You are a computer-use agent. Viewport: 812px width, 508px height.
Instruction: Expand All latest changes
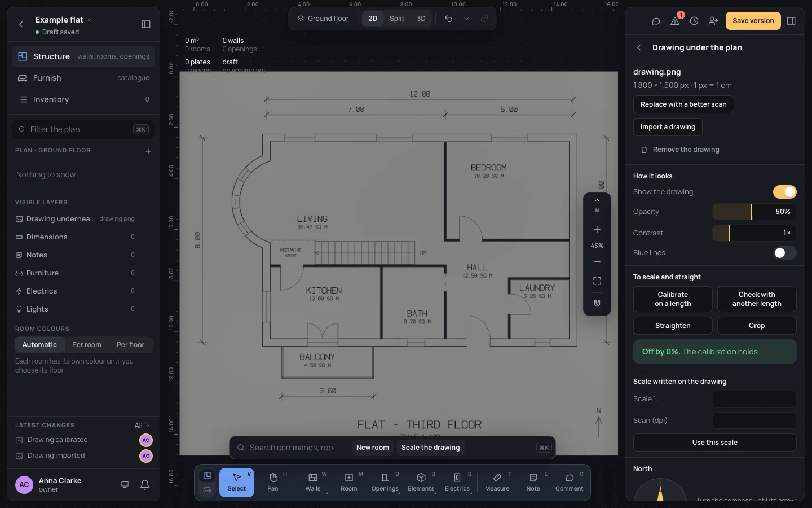click(142, 426)
